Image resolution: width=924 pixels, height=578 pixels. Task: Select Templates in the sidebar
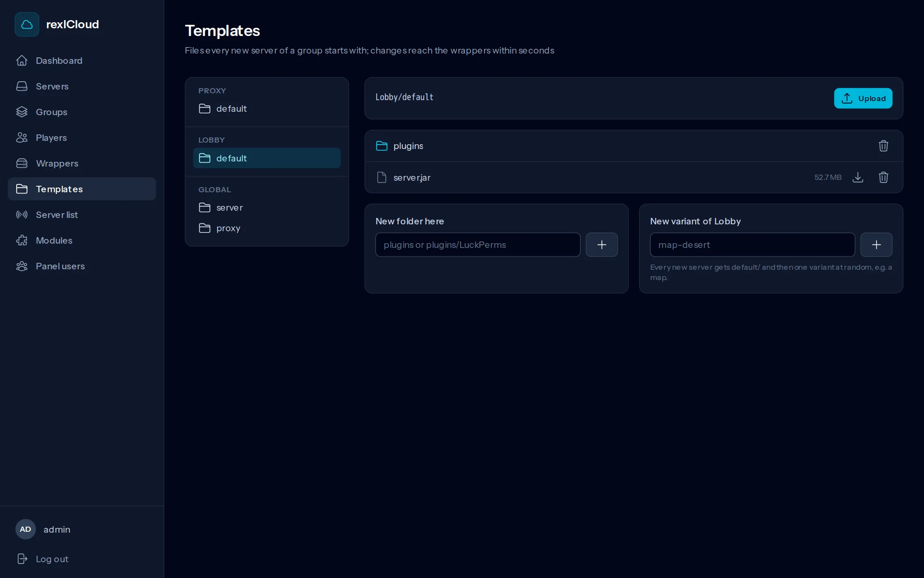coord(82,189)
